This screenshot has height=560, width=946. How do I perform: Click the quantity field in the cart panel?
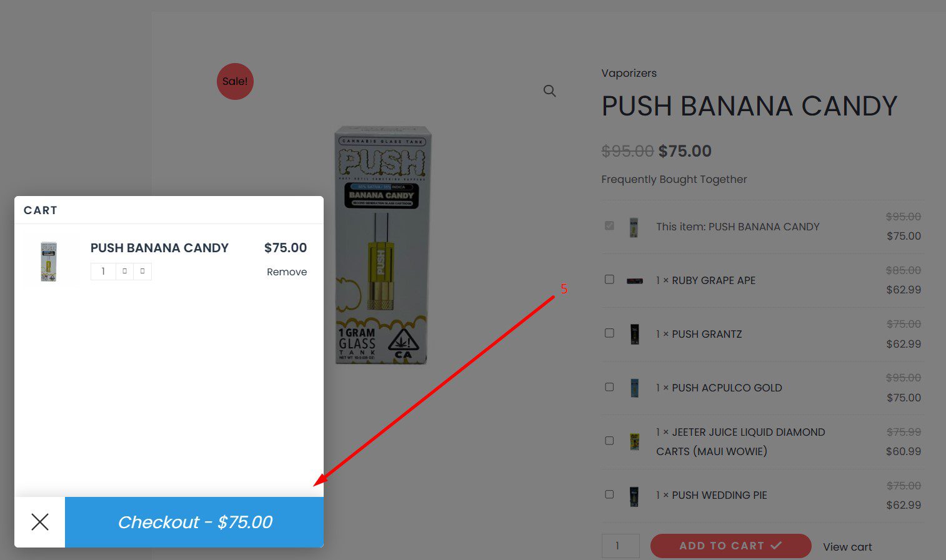click(x=103, y=272)
